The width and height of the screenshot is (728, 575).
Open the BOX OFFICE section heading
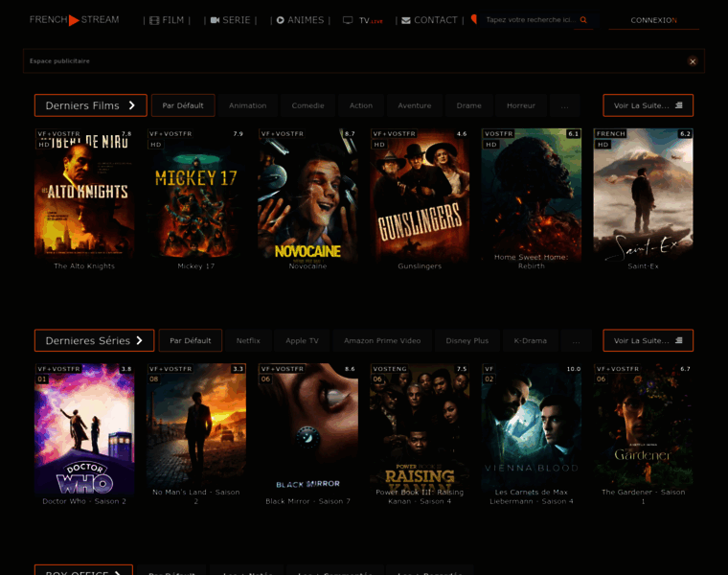[83, 570]
